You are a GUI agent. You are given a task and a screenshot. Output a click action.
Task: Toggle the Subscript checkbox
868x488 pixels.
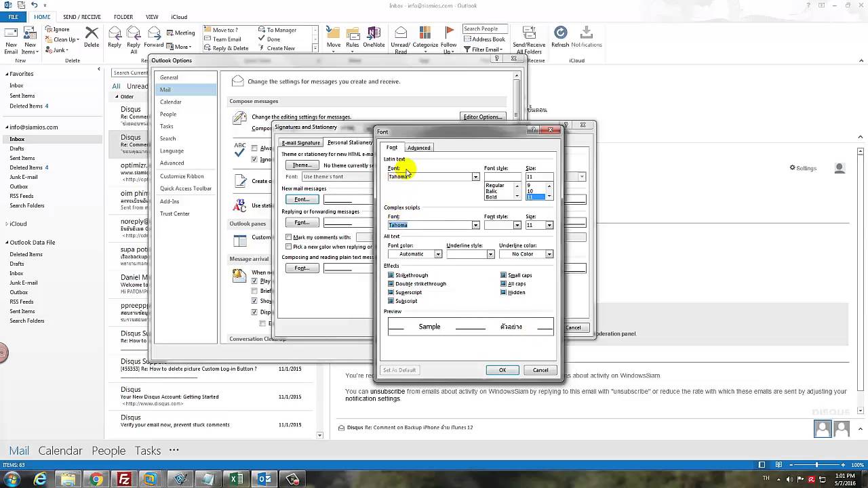click(391, 301)
